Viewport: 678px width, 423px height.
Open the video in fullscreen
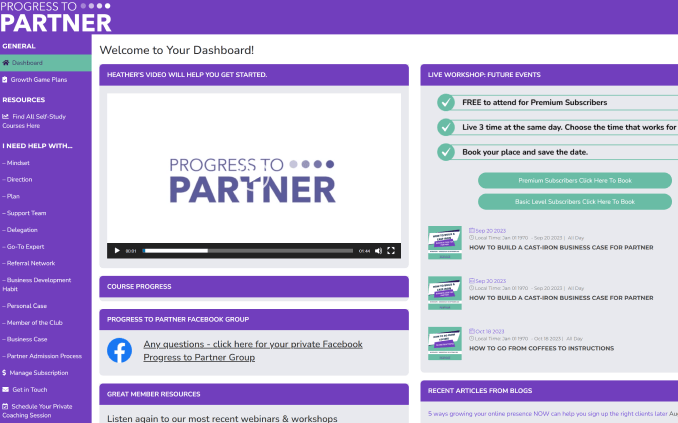coord(391,250)
